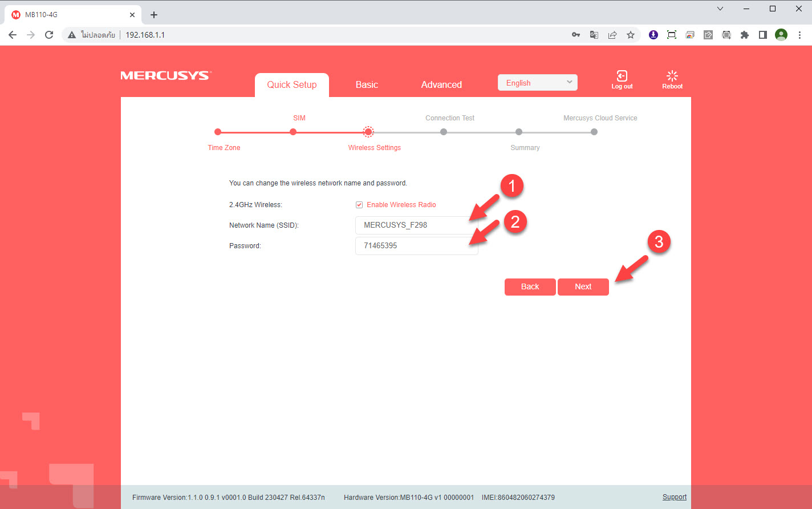The image size is (812, 509).
Task: Go back with the browser back arrow
Action: 13,35
